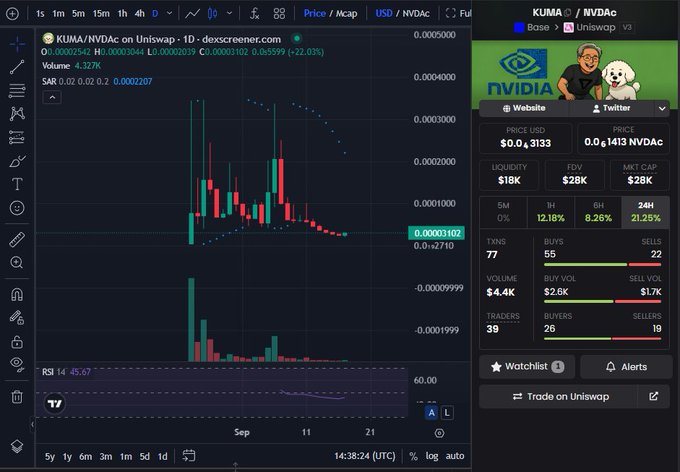This screenshot has height=472, width=680.
Task: Open the Fibonacci retracement tools
Action: 17,91
